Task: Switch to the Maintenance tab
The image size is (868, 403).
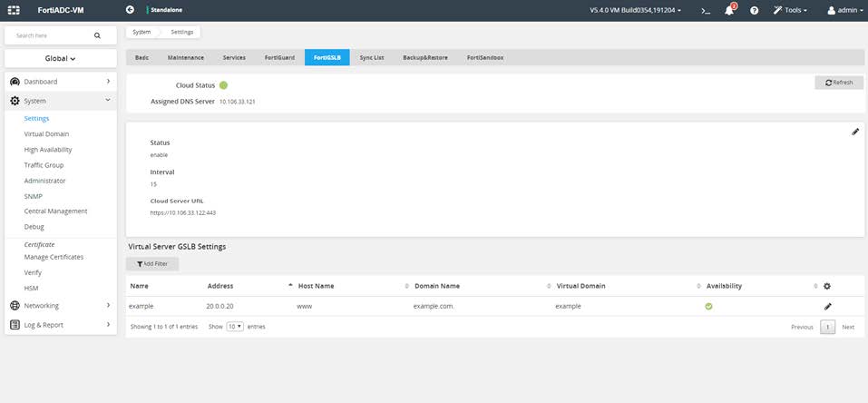Action: click(185, 58)
